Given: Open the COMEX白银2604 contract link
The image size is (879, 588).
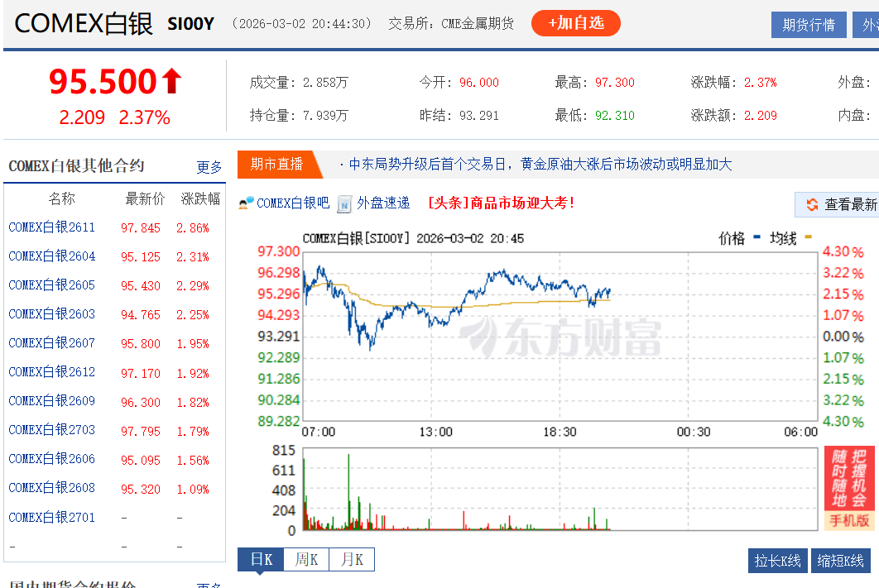Looking at the screenshot, I should pyautogui.click(x=51, y=256).
